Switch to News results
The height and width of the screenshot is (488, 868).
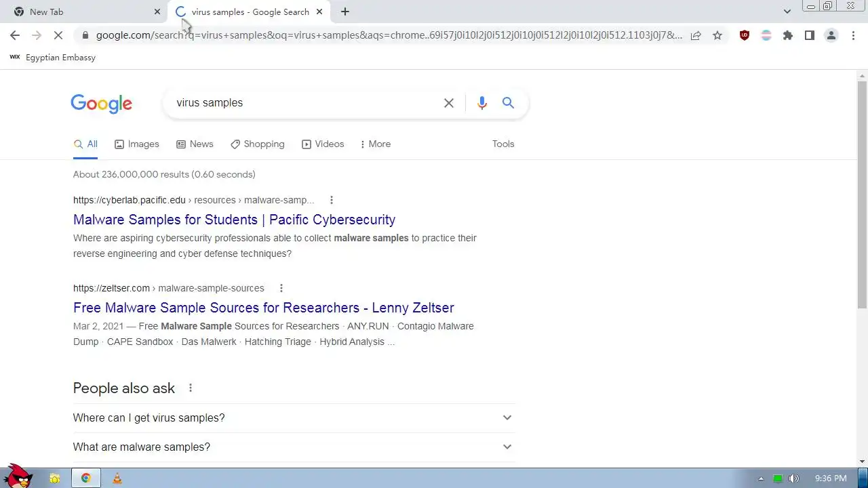[195, 144]
